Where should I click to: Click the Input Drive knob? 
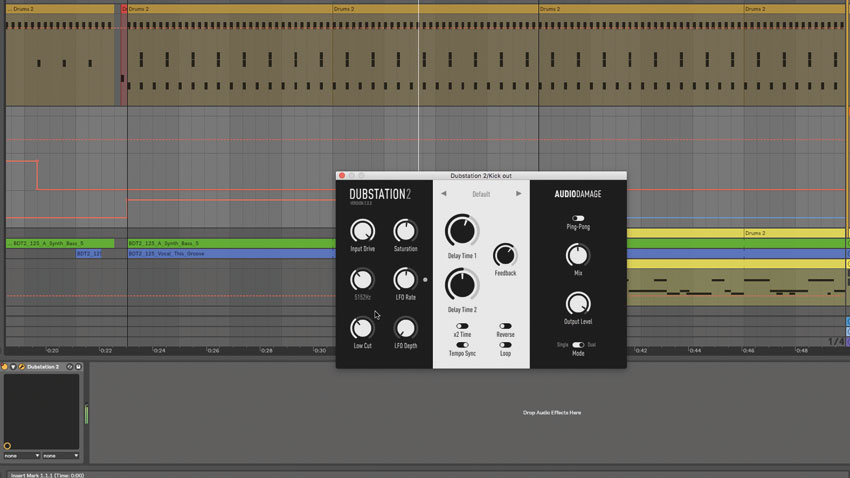pos(362,231)
